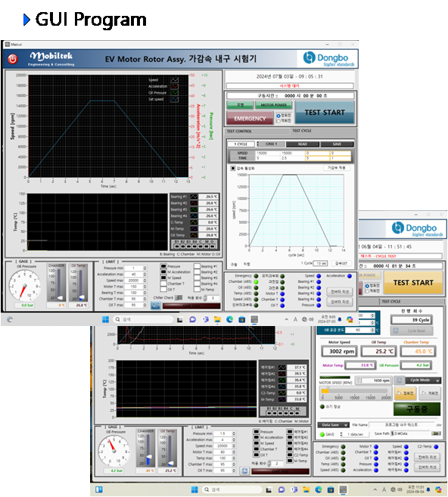Expand hidden tray icons on the upper taskbar

tap(287, 319)
